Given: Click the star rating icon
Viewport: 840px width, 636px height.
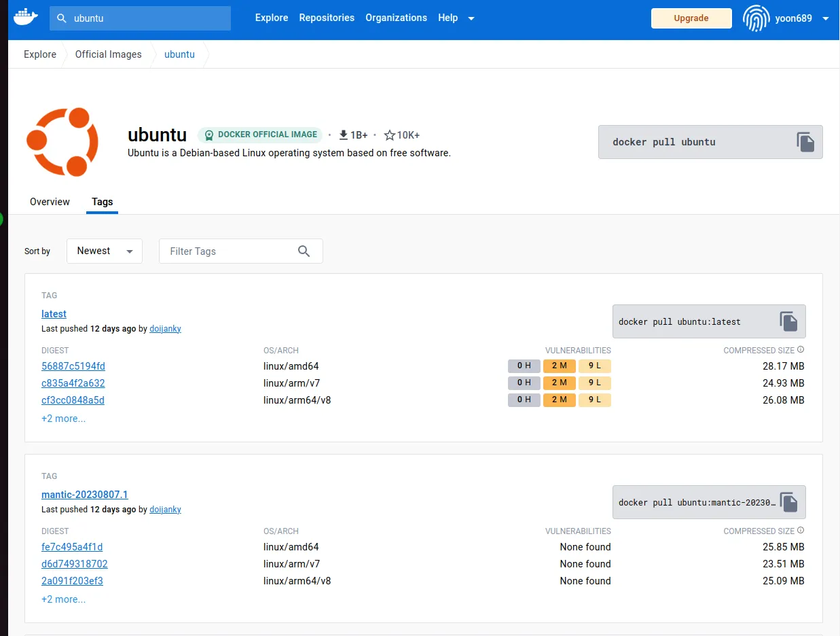Looking at the screenshot, I should click(x=390, y=135).
